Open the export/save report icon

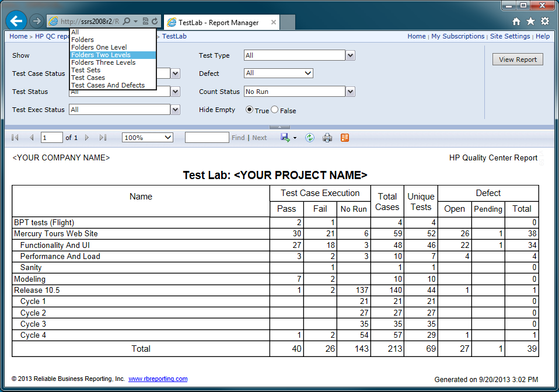click(285, 137)
